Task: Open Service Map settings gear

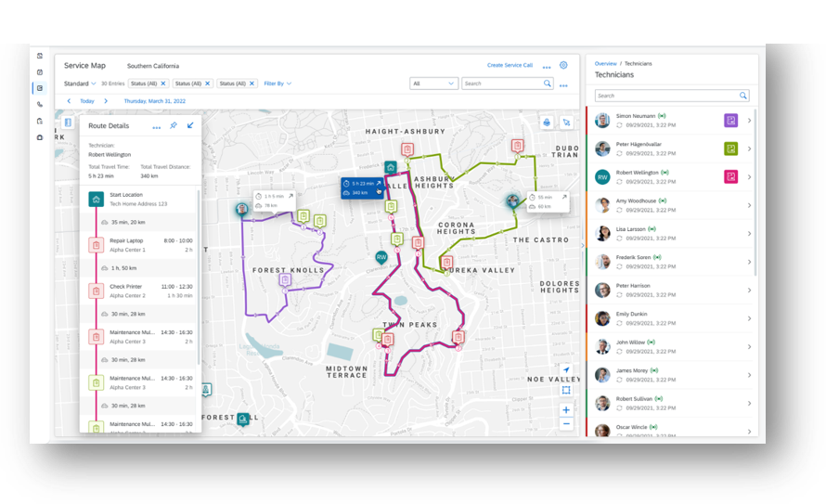Action: click(562, 66)
